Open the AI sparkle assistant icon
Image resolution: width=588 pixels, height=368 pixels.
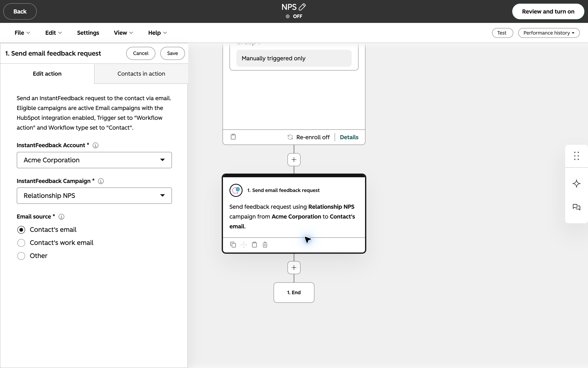577,184
